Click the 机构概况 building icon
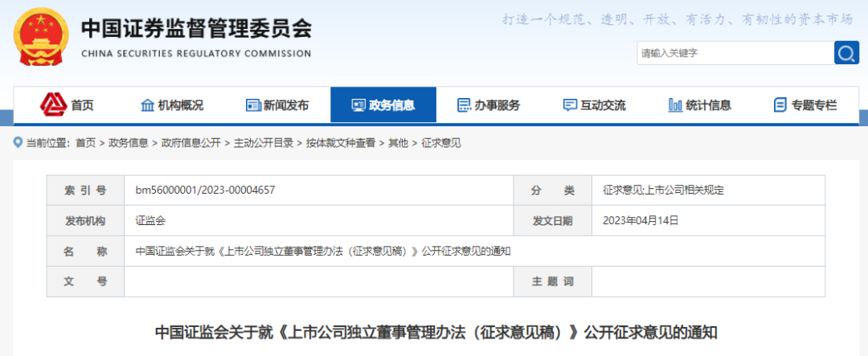The width and height of the screenshot is (868, 356). point(147,105)
